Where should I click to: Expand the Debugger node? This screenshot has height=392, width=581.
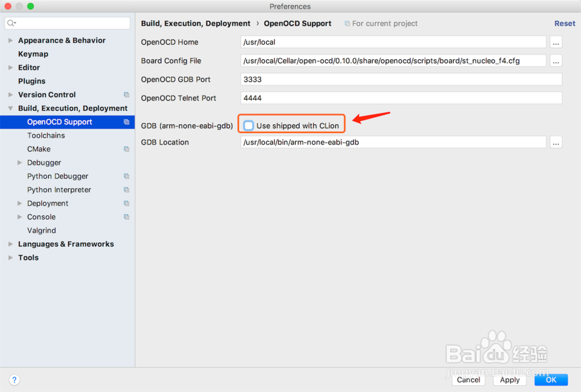click(20, 163)
